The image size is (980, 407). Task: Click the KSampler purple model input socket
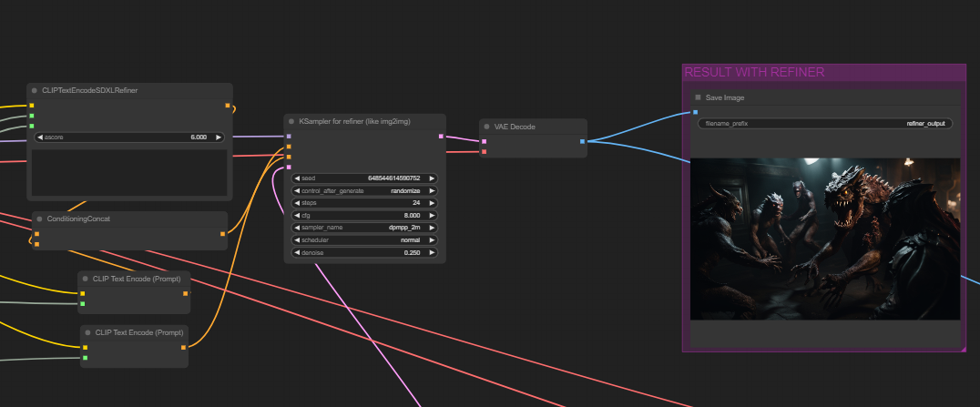pyautogui.click(x=289, y=137)
